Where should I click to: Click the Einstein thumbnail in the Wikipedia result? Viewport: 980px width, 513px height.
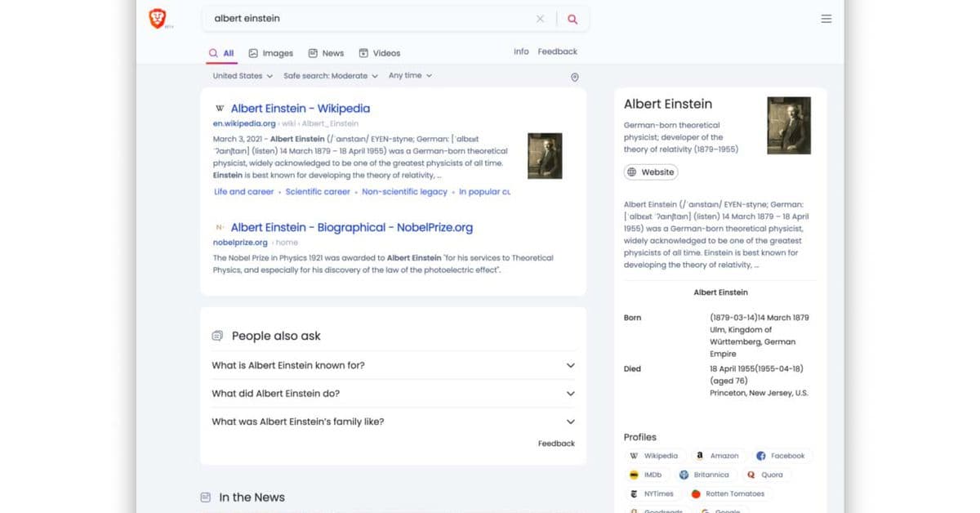point(545,156)
